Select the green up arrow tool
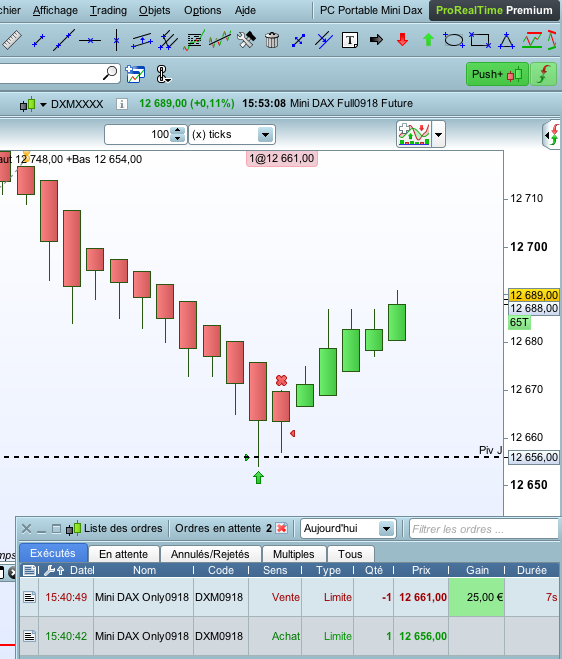562x659 pixels. (x=428, y=40)
